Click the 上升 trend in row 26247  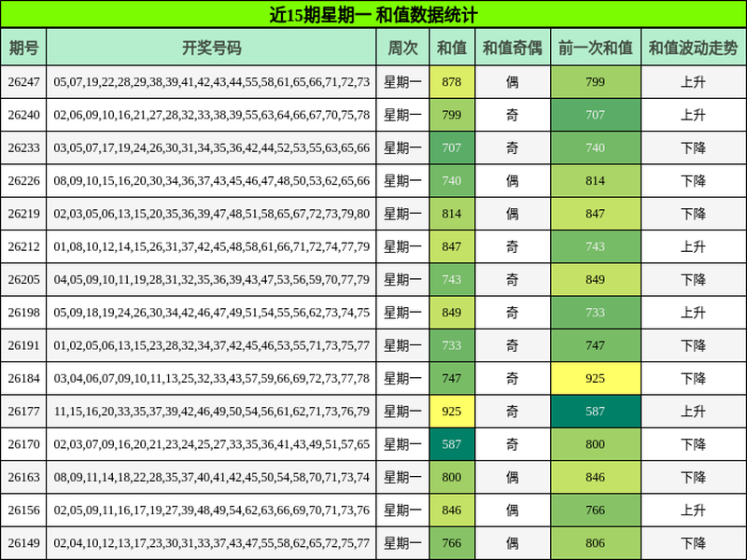click(x=693, y=82)
